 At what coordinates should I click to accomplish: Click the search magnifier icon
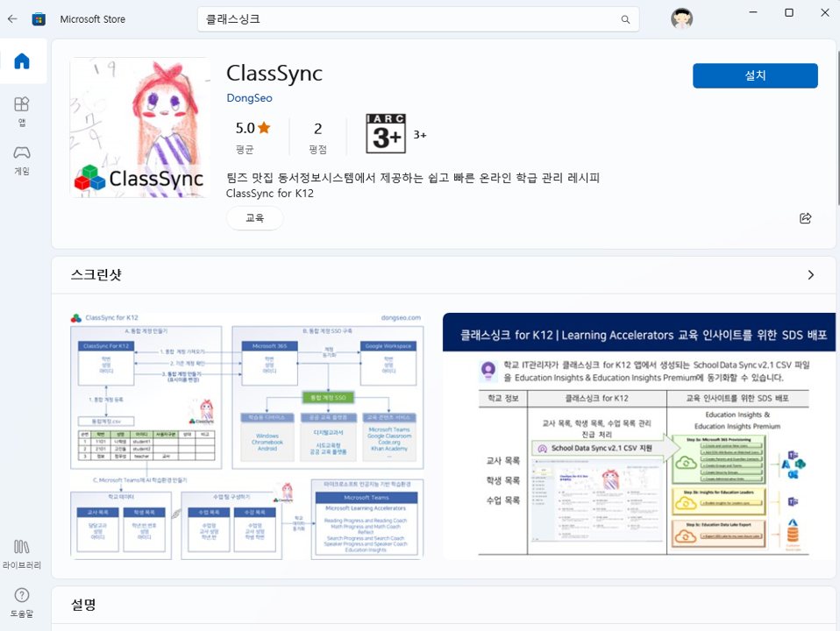click(x=625, y=19)
